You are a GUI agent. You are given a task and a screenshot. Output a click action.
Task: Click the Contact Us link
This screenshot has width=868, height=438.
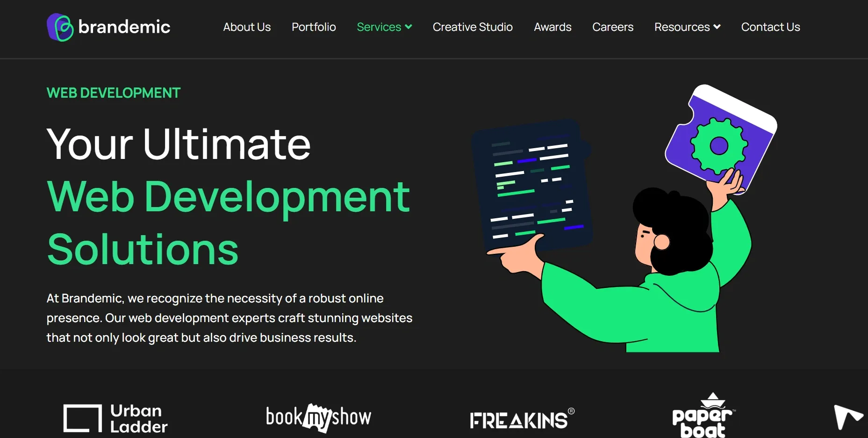(x=770, y=27)
